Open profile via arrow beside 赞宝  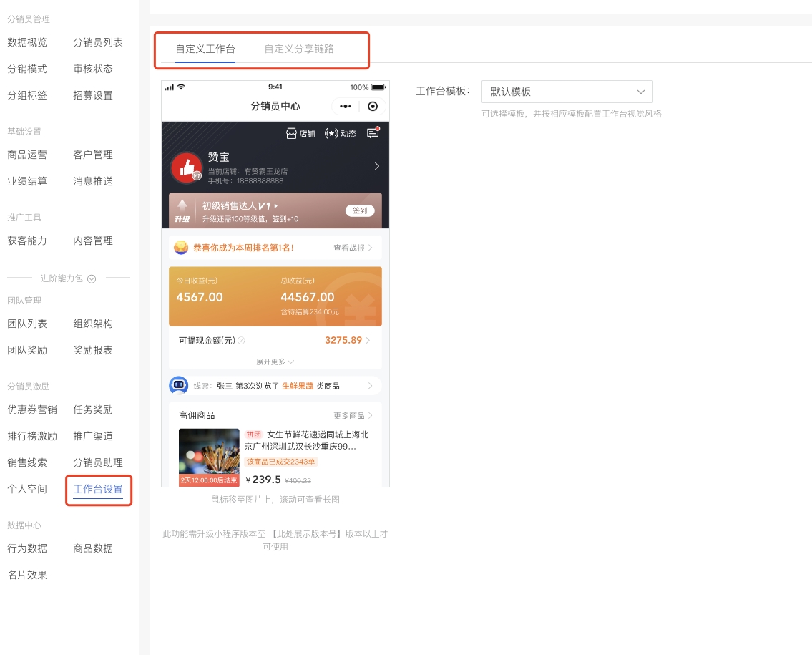coord(376,166)
